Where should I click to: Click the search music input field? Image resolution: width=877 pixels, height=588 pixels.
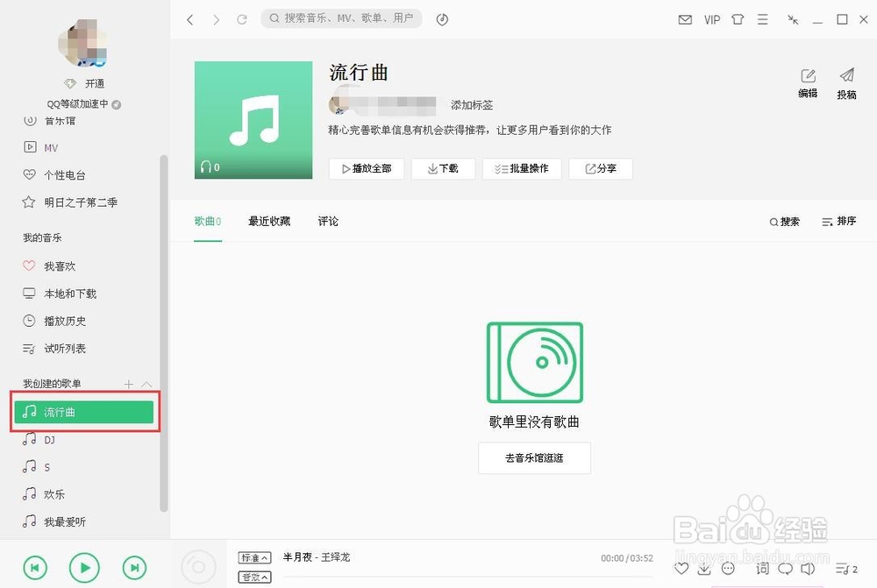341,18
